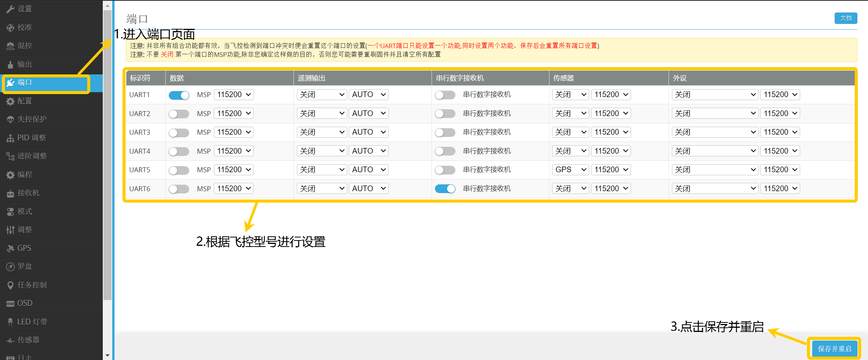Enable the MSP toggle for UART3

click(x=179, y=132)
